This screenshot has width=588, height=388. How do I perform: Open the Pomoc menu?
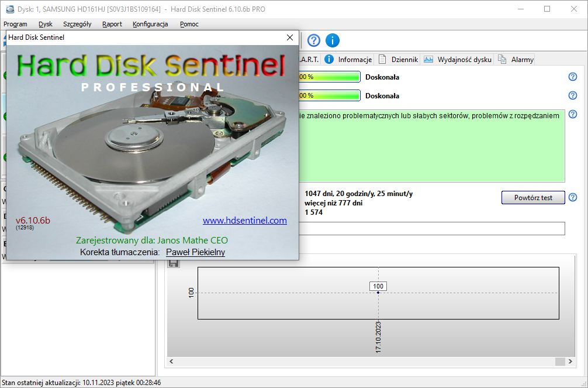pyautogui.click(x=189, y=24)
